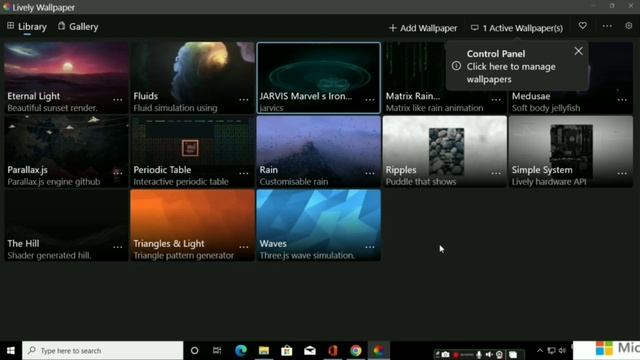Image resolution: width=640 pixels, height=360 pixels.
Task: Open options menu for Eternal Light
Action: coord(118,100)
